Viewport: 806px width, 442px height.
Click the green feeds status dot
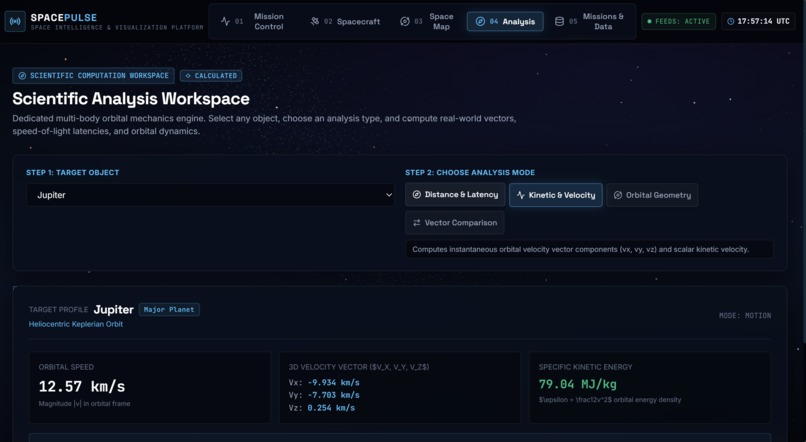(x=649, y=22)
